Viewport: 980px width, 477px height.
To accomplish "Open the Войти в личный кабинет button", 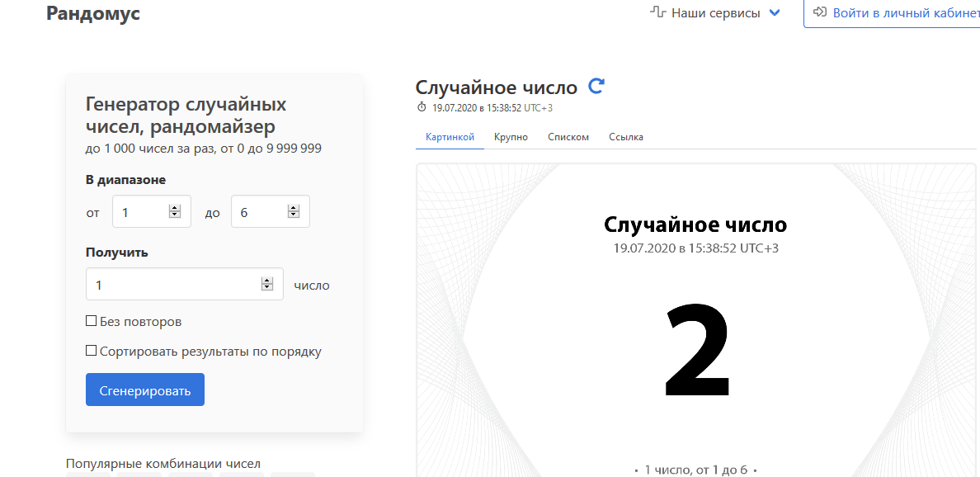I will pos(892,12).
